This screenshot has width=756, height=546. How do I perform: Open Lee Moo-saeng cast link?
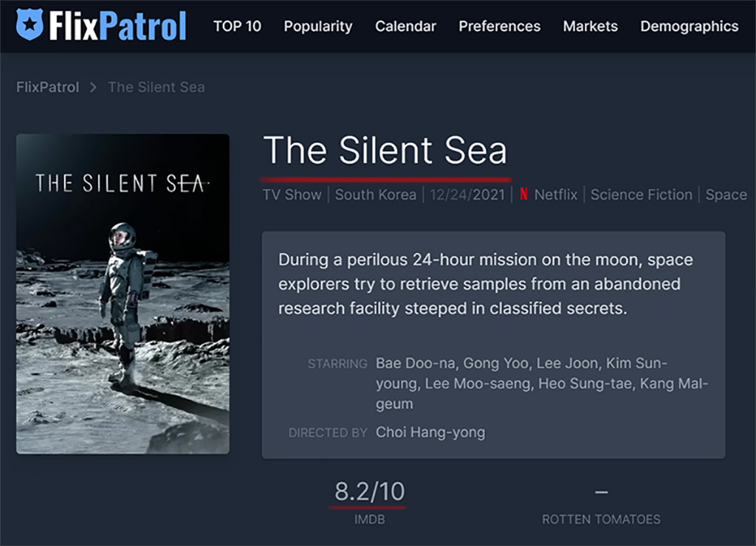tap(478, 384)
